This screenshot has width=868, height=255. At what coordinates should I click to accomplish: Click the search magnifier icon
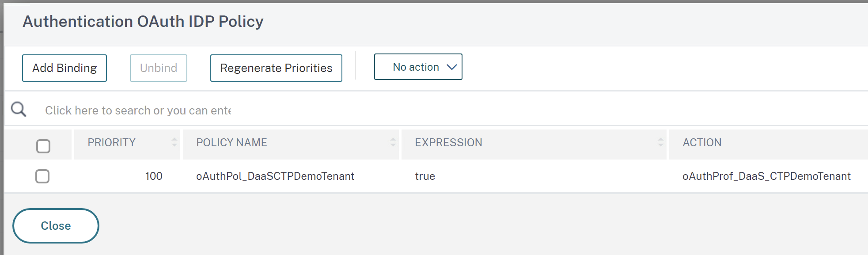[x=18, y=108]
